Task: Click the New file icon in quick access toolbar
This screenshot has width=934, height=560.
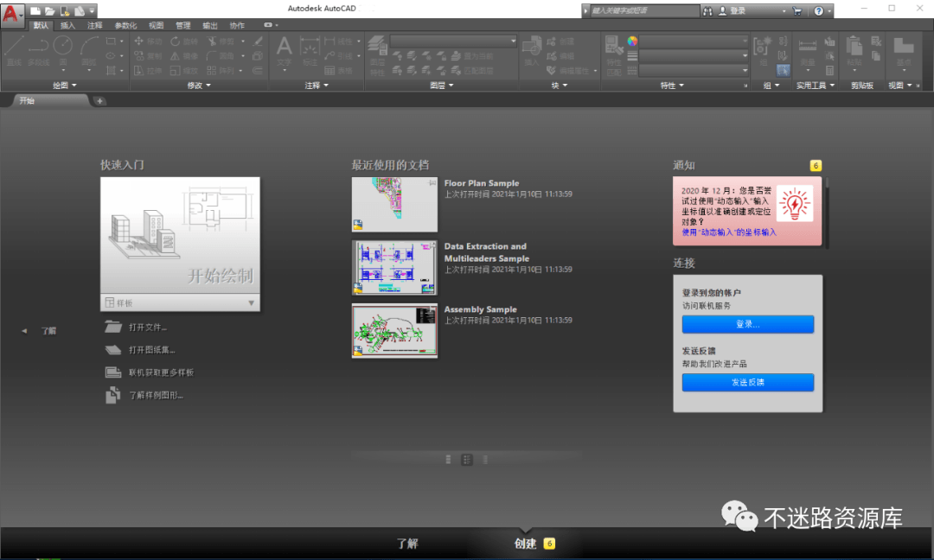Action: coord(35,10)
